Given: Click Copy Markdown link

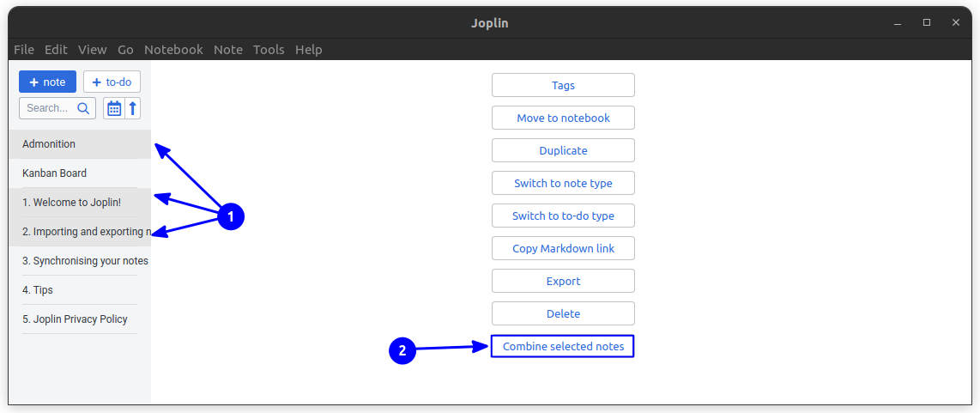Looking at the screenshot, I should 563,248.
